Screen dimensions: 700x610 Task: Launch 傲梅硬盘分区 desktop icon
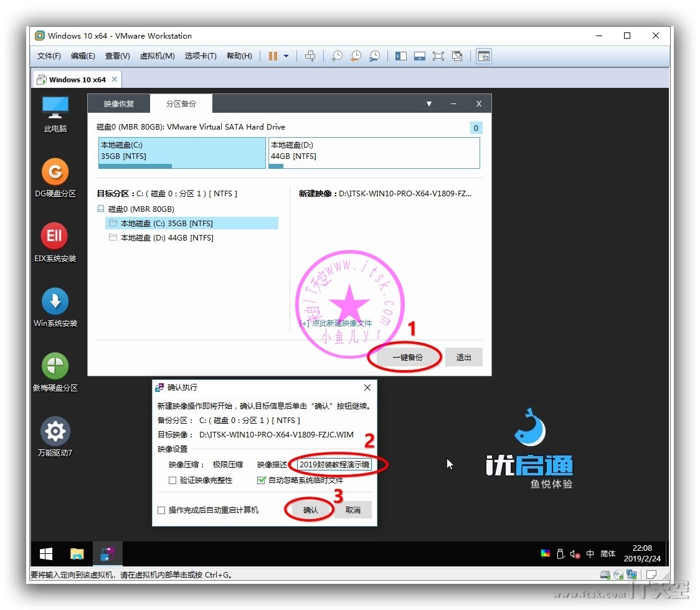(55, 373)
